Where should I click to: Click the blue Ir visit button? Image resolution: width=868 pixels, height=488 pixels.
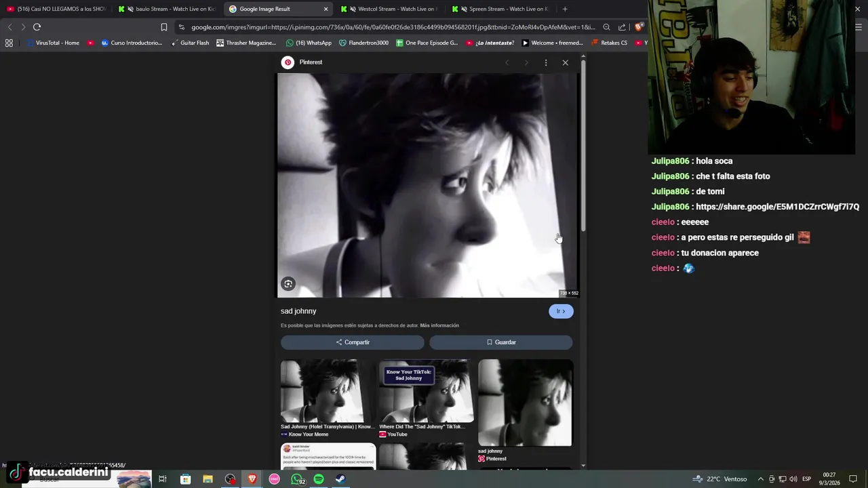tap(561, 311)
